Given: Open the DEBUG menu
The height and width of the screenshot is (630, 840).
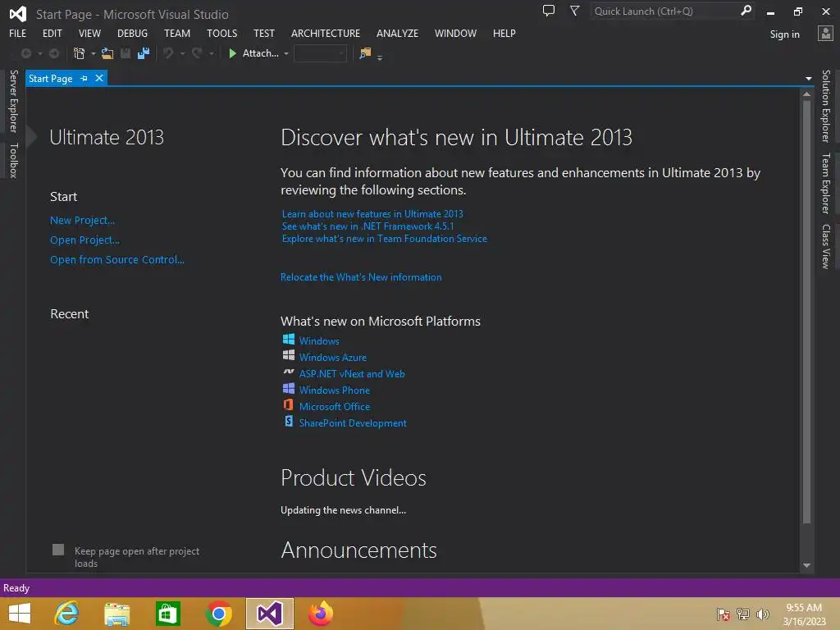Looking at the screenshot, I should point(132,33).
